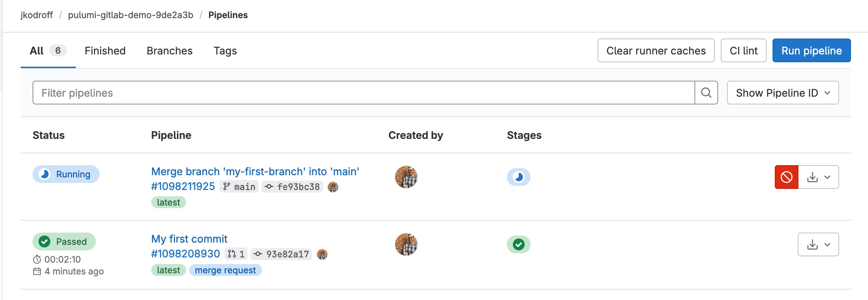Cancel the running pipeline with red button
Image resolution: width=868 pixels, height=300 pixels.
click(787, 177)
